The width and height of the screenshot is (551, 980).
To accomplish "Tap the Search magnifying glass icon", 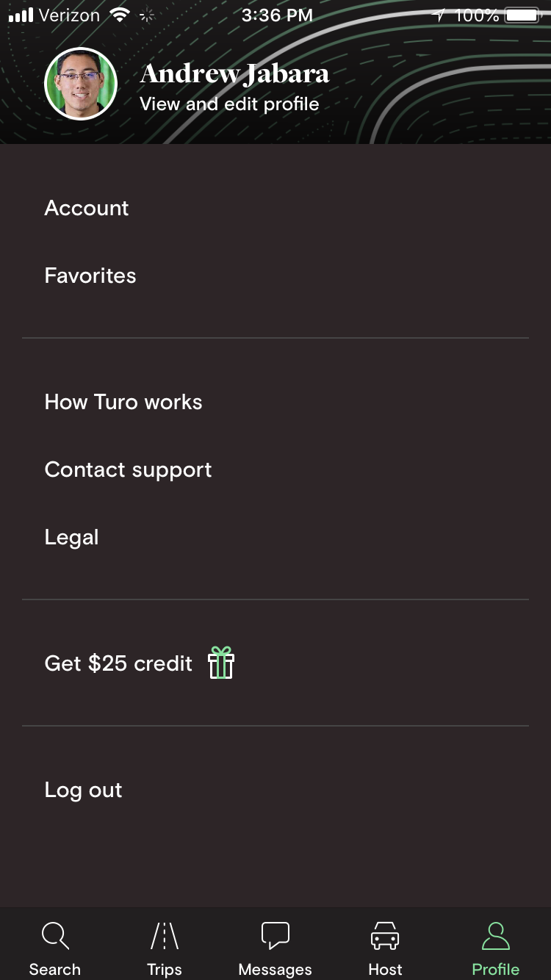I will tap(55, 936).
